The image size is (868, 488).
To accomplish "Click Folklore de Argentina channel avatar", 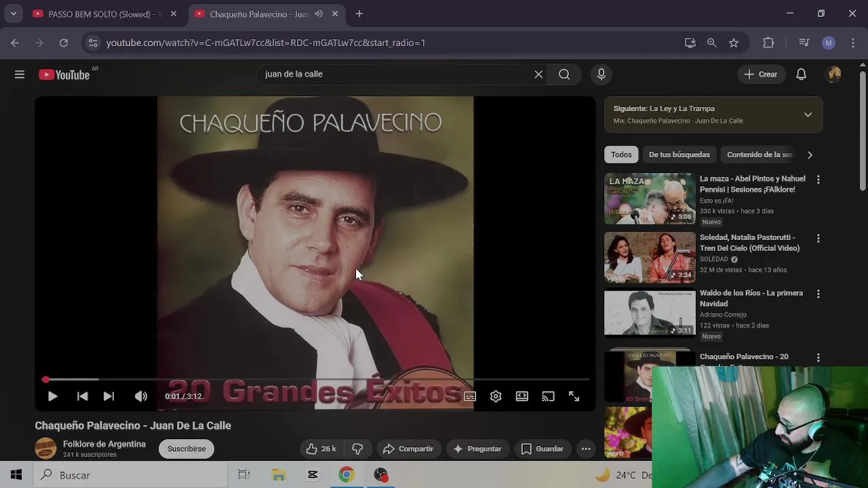I will point(45,449).
